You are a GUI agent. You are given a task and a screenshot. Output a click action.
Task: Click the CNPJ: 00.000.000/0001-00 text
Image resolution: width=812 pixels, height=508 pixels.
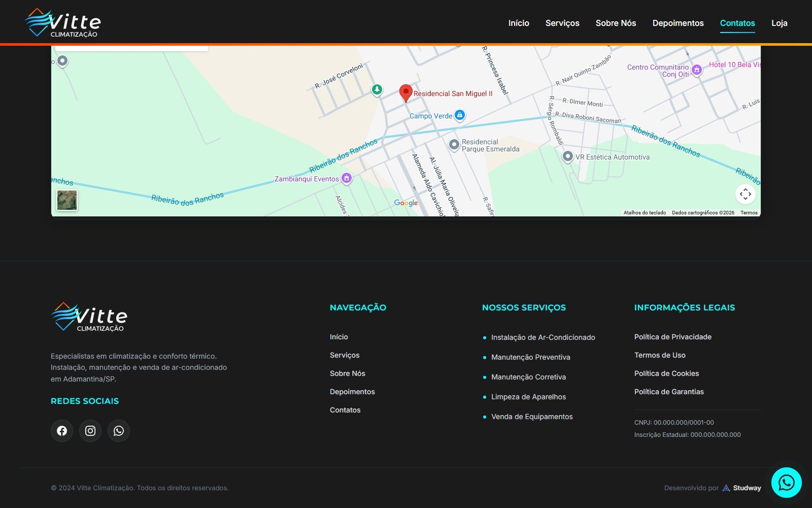pos(674,423)
